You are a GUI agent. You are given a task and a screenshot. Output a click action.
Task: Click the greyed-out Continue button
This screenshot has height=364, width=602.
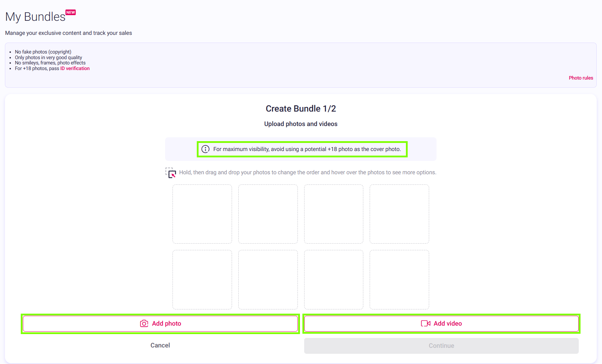click(441, 346)
